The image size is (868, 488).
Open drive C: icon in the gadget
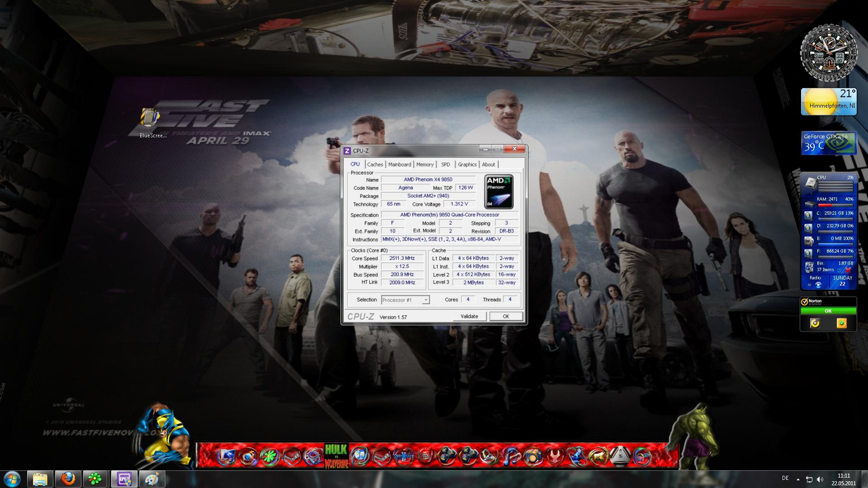(809, 215)
